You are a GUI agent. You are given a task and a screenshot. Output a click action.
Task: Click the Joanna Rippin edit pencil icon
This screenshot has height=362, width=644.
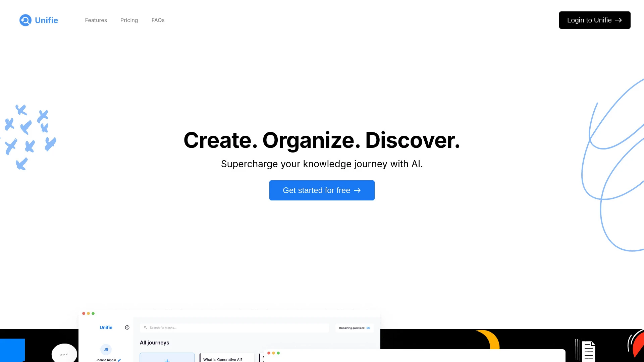119,360
